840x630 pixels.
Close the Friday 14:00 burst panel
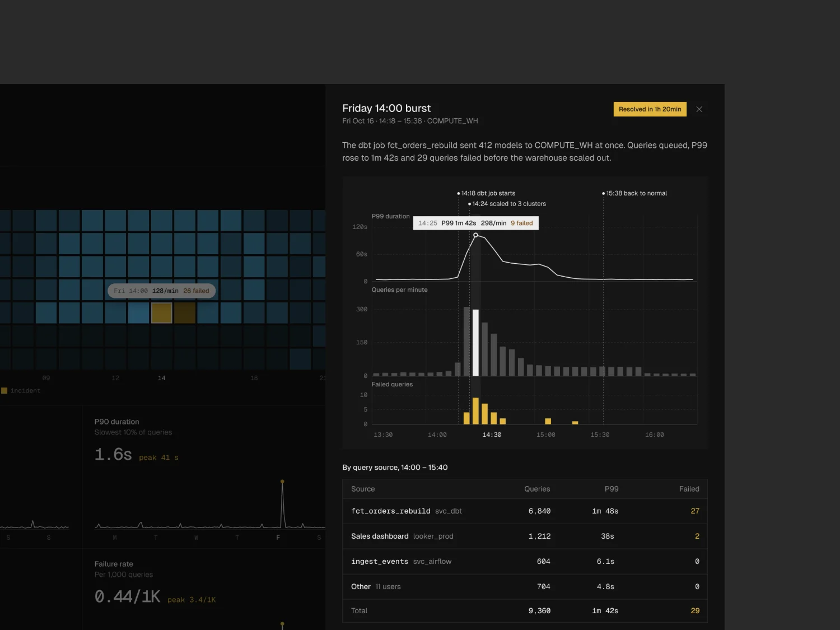(x=699, y=109)
